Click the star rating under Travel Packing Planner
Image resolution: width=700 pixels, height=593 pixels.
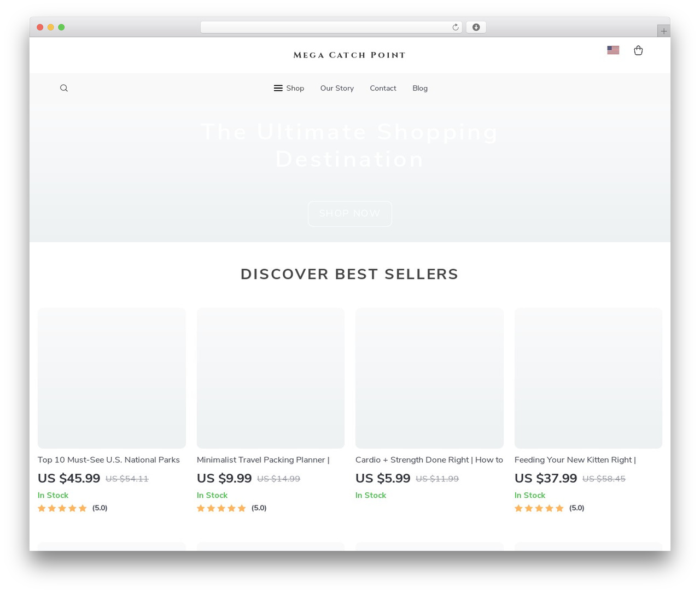tap(221, 508)
